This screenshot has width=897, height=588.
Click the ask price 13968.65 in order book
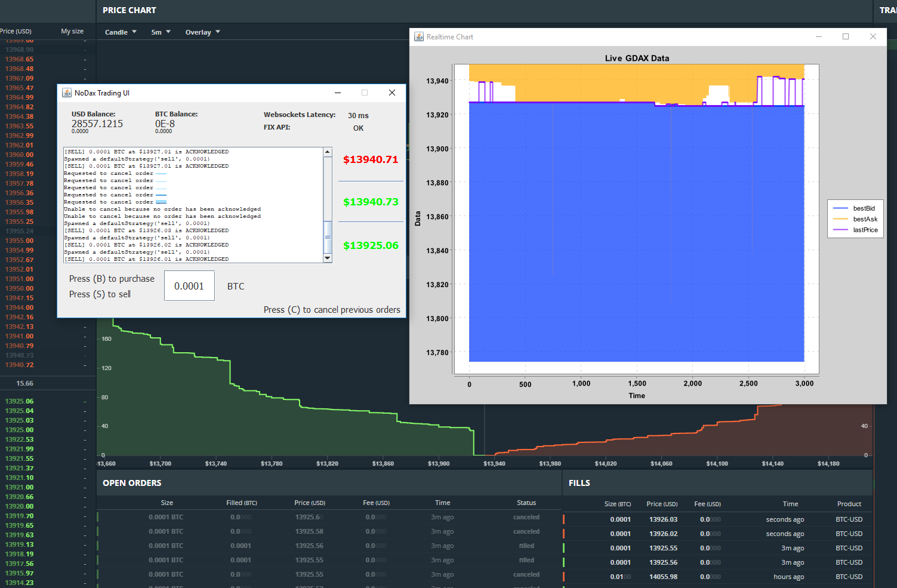[20, 59]
